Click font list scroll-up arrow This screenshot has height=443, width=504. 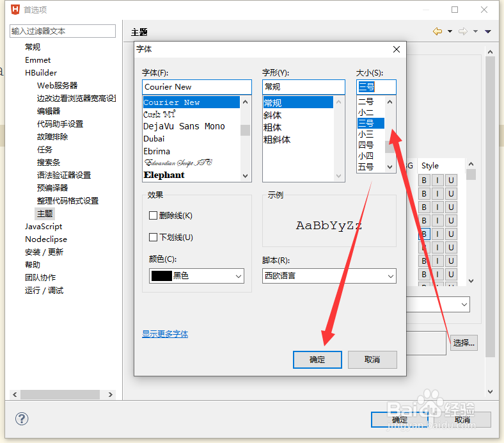245,102
